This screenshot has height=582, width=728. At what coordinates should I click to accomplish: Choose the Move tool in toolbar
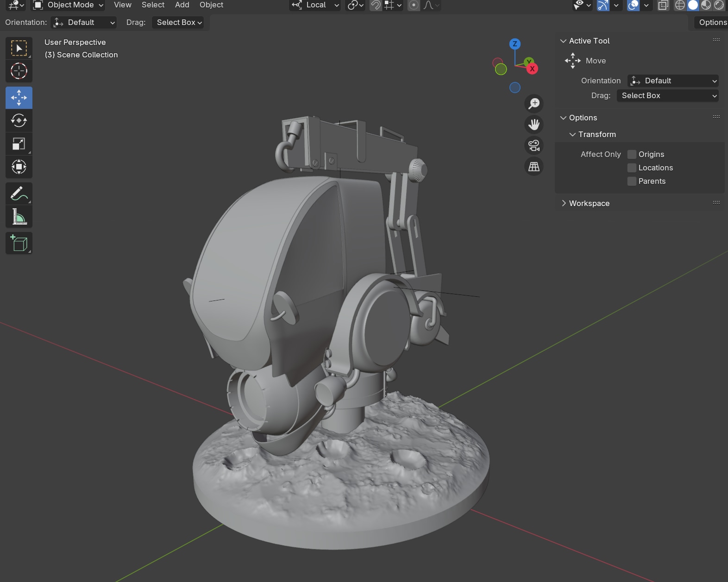19,98
